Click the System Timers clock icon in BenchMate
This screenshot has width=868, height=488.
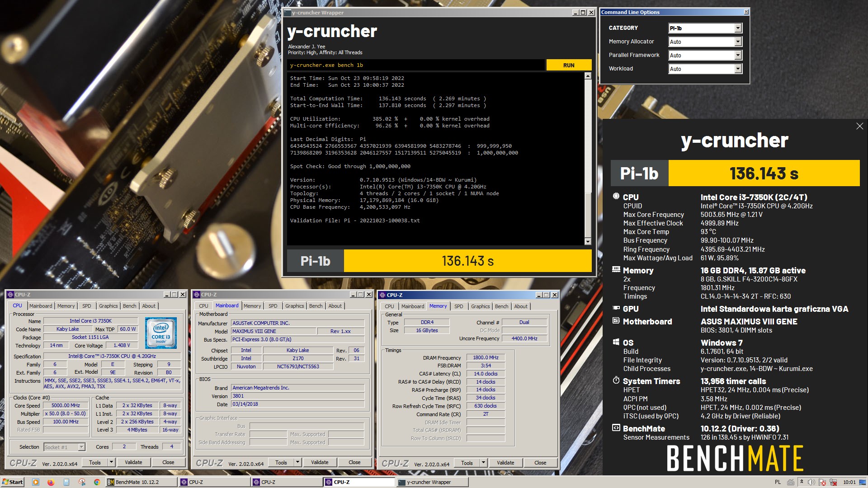pos(616,380)
